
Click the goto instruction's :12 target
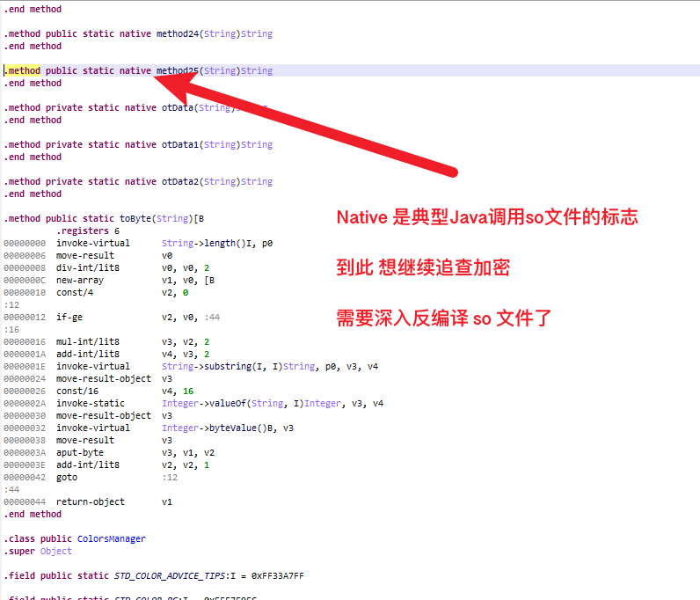[170, 477]
